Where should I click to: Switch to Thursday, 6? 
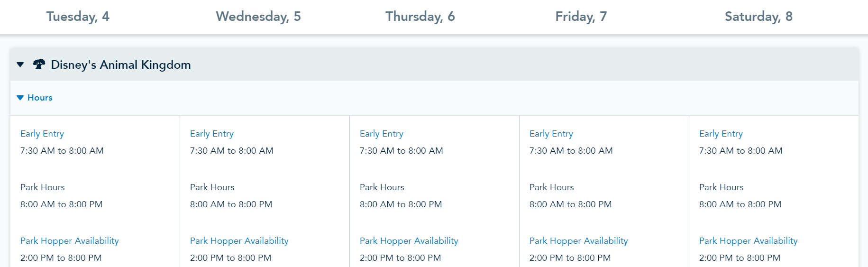click(x=420, y=17)
